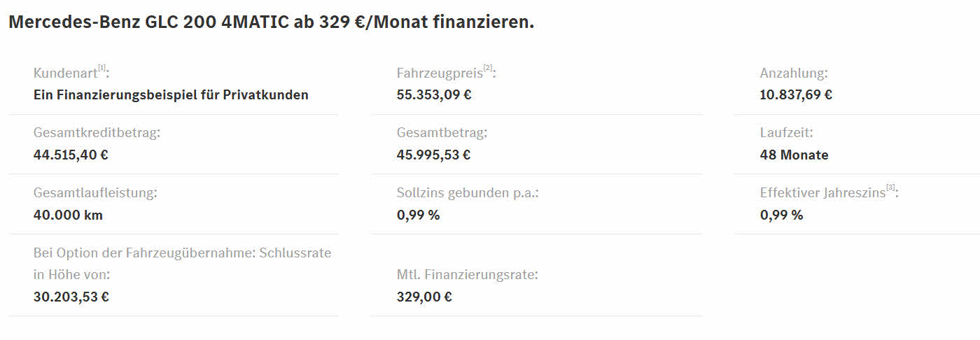Click the 'Anzahlung' label
This screenshot has width=980, height=340.
tap(794, 73)
